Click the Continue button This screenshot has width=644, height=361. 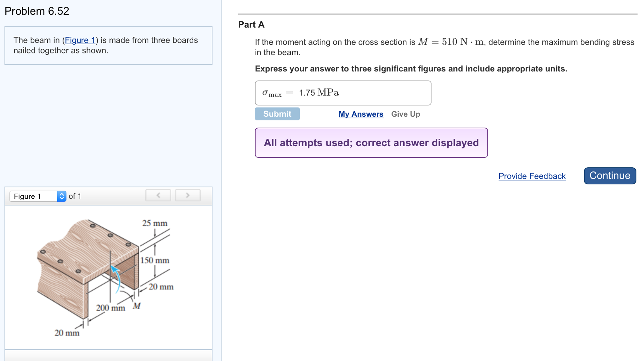610,176
